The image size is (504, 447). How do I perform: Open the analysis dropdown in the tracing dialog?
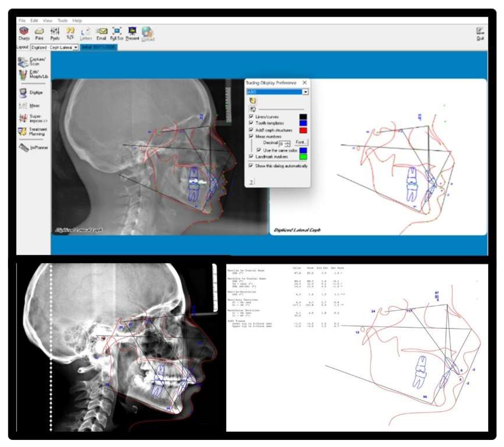[305, 92]
